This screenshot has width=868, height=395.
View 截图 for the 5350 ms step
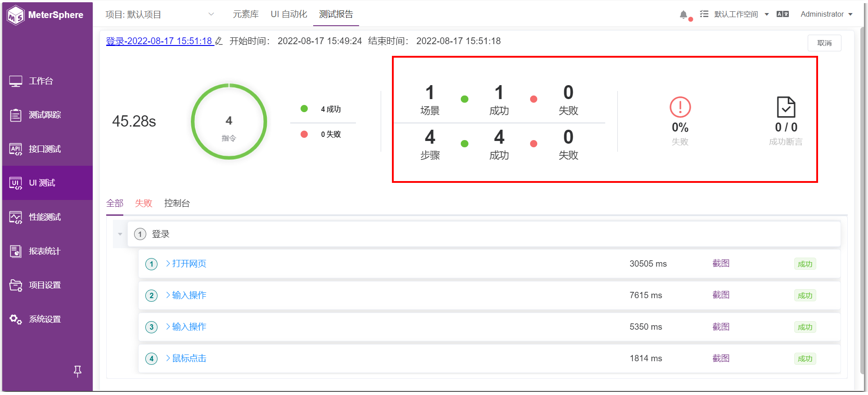[721, 327]
